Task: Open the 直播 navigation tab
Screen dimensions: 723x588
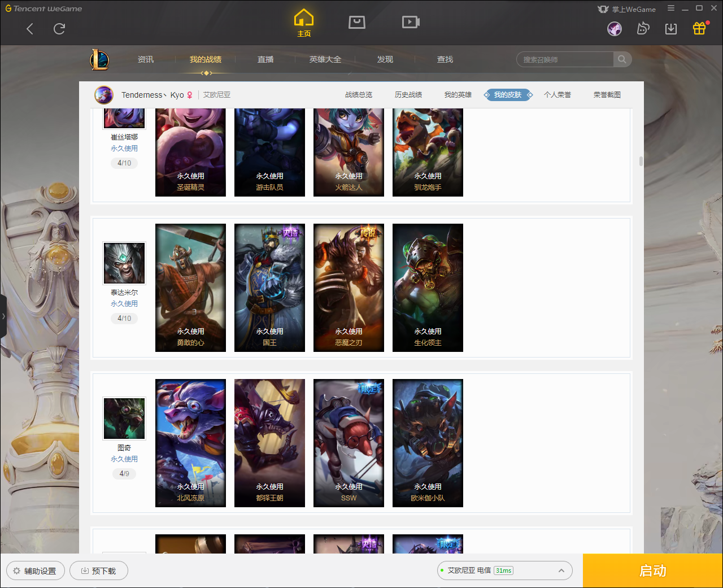Action: click(x=265, y=59)
